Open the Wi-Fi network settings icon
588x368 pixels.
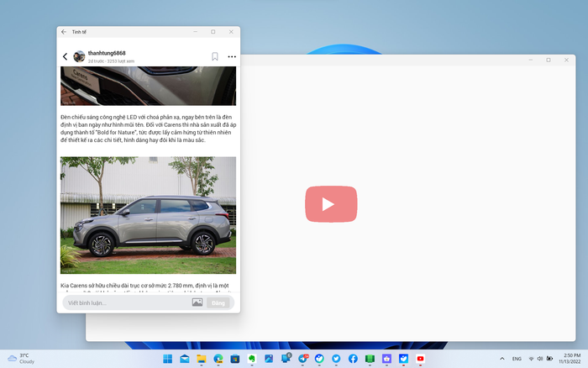[x=531, y=359]
